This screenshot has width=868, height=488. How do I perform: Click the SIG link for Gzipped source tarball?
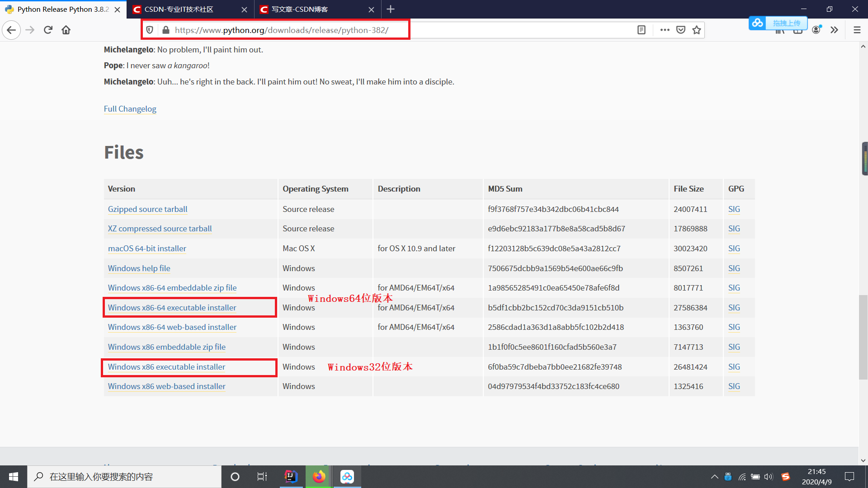(x=734, y=209)
